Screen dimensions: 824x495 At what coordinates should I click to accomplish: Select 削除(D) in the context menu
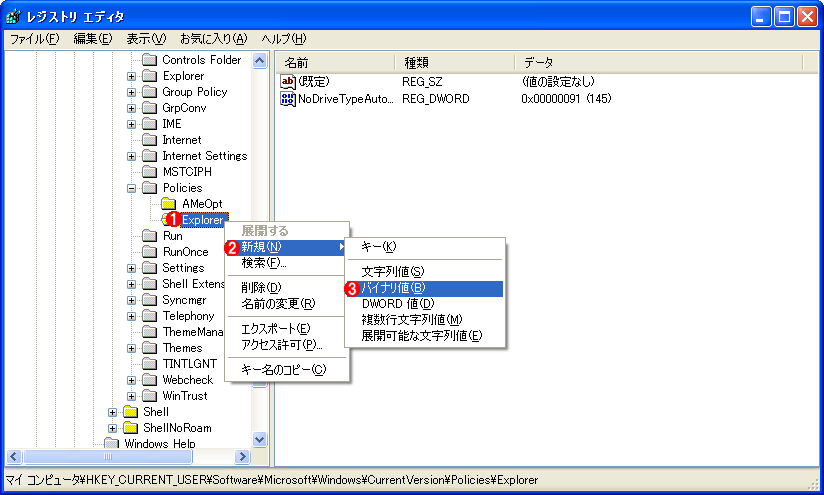point(287,287)
